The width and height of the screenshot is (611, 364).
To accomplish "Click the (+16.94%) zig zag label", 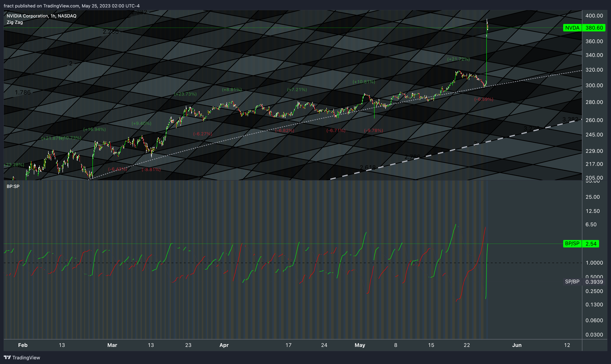I will [x=95, y=129].
